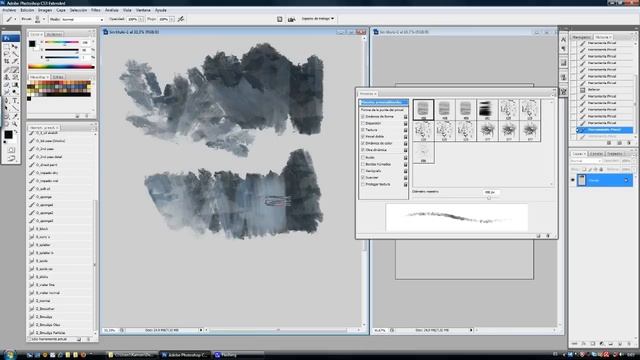The image size is (640, 360).
Task: Select the Rectangular Marquee tool
Action: tap(7, 46)
